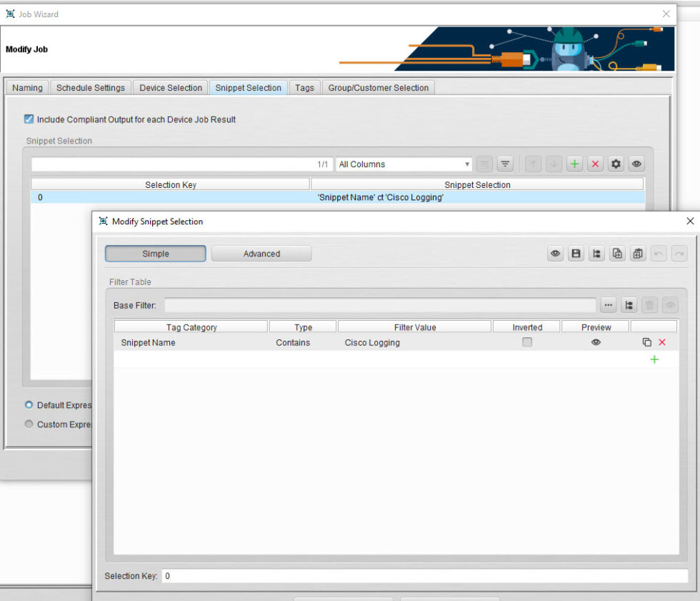This screenshot has height=601, width=700.
Task: Open the Group/Customer Selection tab
Action: (x=379, y=87)
